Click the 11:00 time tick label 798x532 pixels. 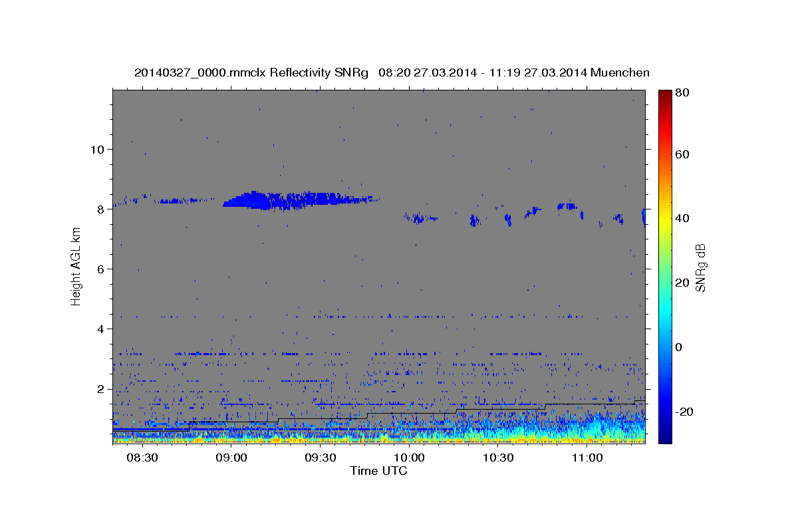[588, 458]
